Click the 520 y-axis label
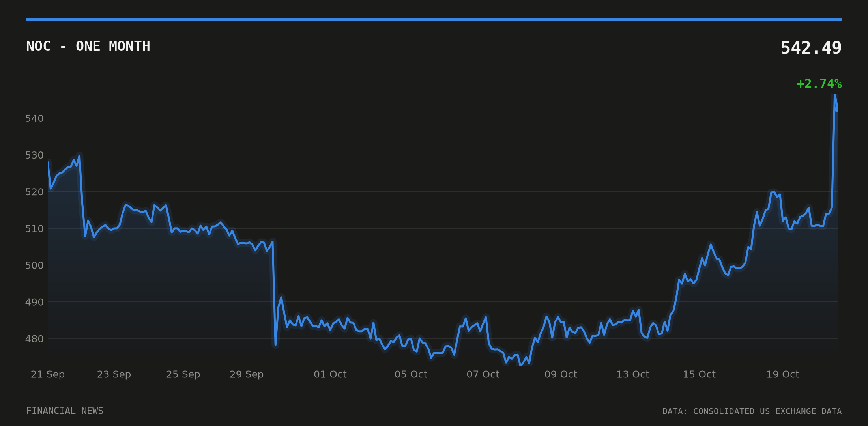The height and width of the screenshot is (426, 868). tap(34, 192)
